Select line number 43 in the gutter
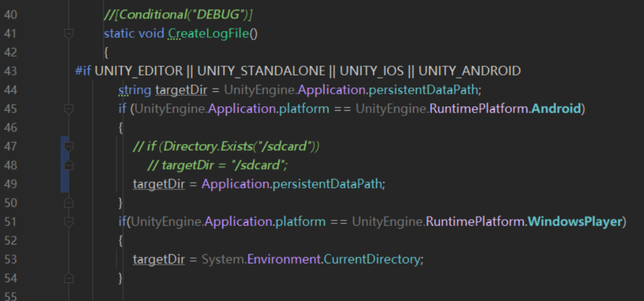The height and width of the screenshot is (301, 644). pyautogui.click(x=11, y=71)
